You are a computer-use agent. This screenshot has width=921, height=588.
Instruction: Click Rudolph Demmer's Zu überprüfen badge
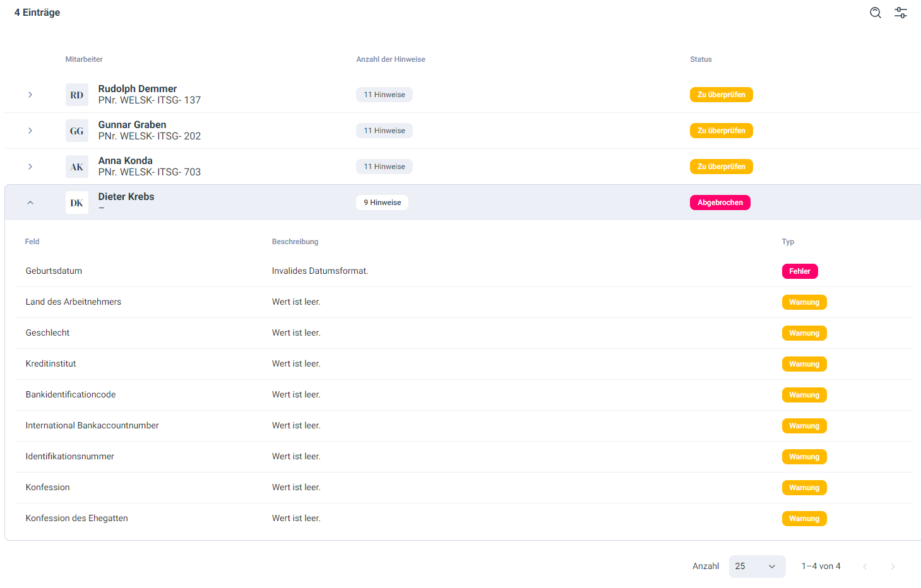pyautogui.click(x=721, y=95)
